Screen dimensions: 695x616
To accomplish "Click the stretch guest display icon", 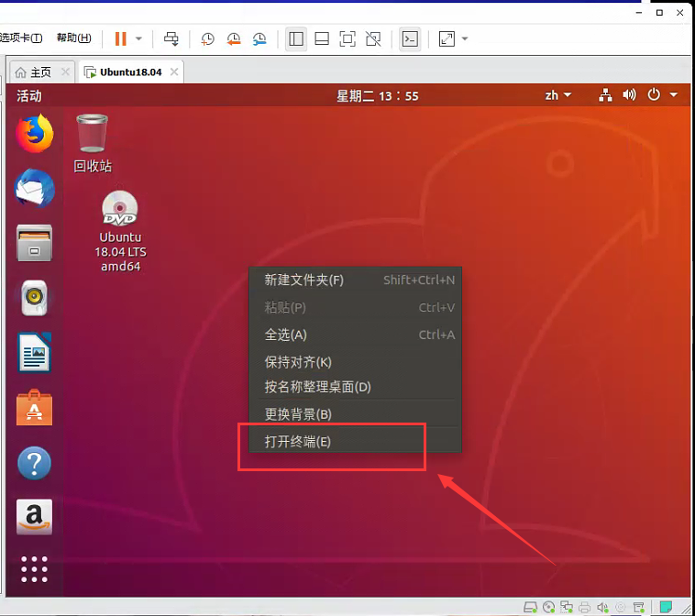I will point(447,39).
